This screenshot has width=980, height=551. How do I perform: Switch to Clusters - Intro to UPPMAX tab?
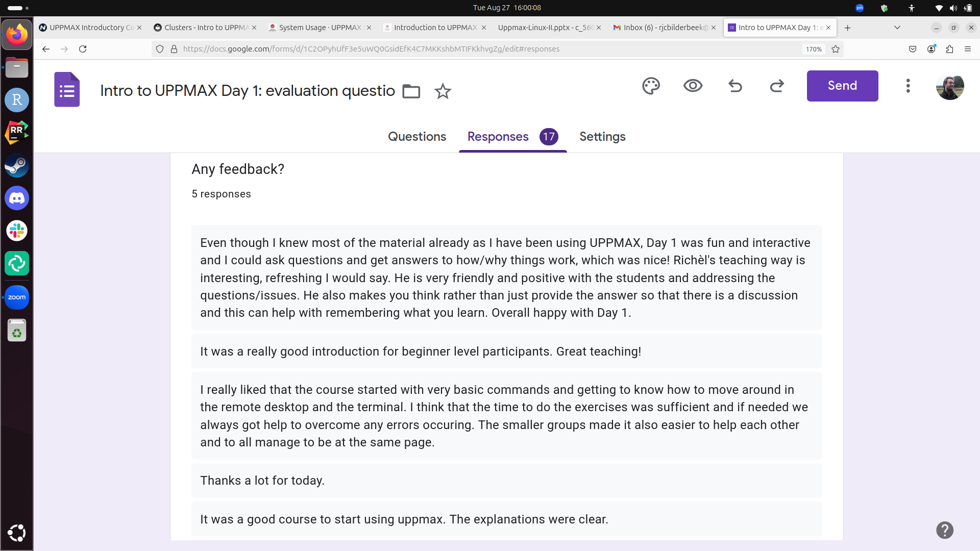[205, 28]
